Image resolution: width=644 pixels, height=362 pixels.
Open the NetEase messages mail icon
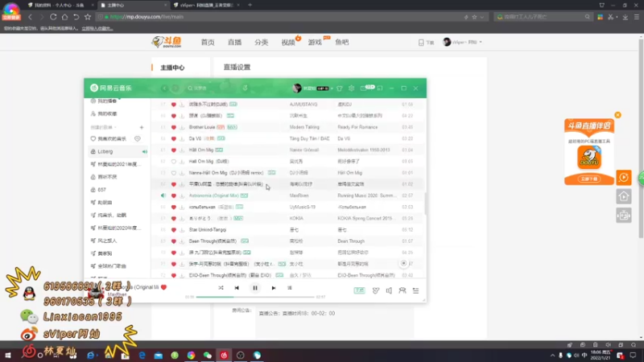pos(364,88)
